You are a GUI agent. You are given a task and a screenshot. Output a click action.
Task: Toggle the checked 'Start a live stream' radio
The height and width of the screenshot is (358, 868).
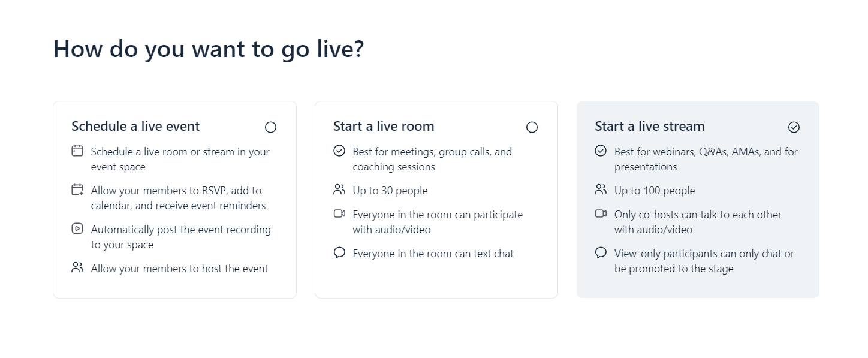pyautogui.click(x=794, y=127)
